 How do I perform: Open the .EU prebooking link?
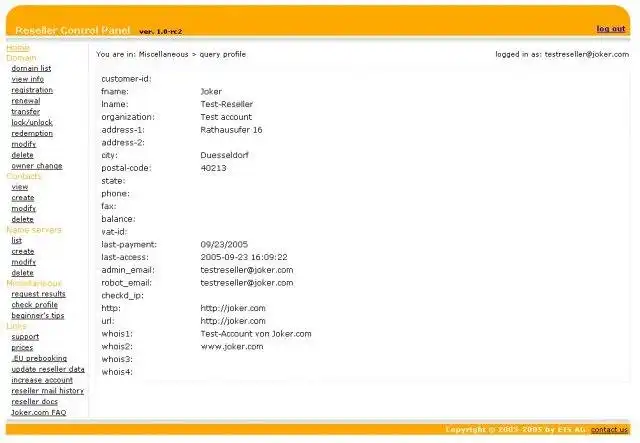click(39, 358)
